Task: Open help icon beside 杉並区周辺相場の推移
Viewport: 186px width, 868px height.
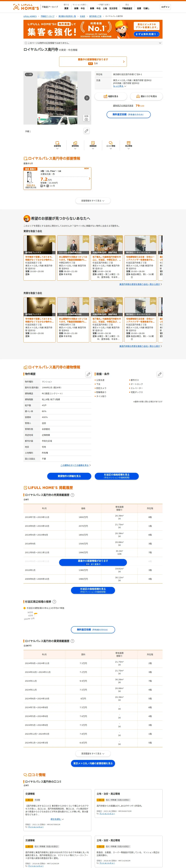Action: tap(54, 602)
